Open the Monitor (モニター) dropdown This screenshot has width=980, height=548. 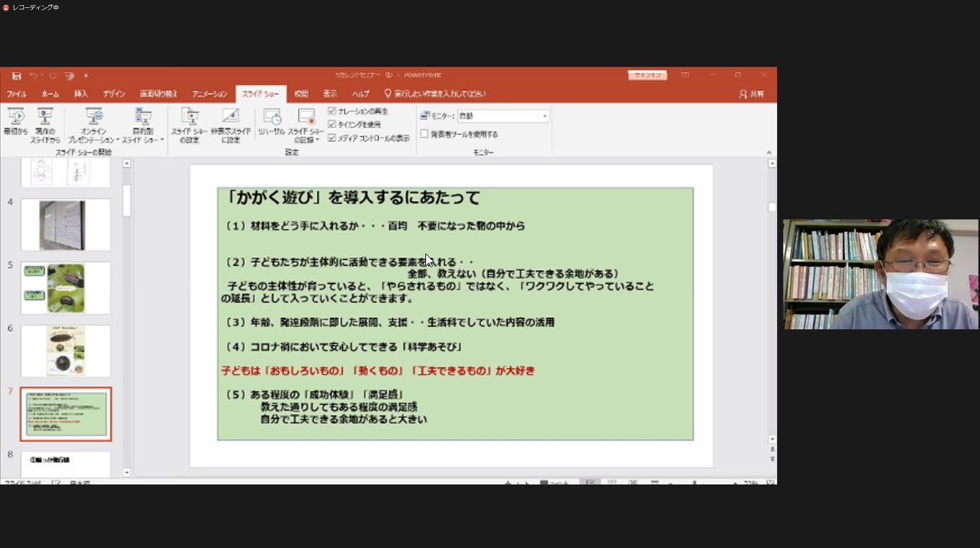(x=545, y=116)
